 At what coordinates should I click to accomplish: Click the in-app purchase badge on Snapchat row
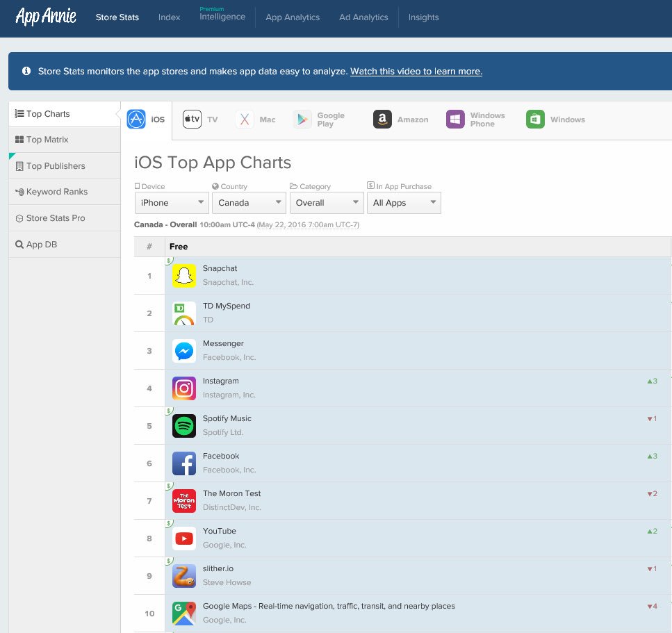pyautogui.click(x=170, y=261)
